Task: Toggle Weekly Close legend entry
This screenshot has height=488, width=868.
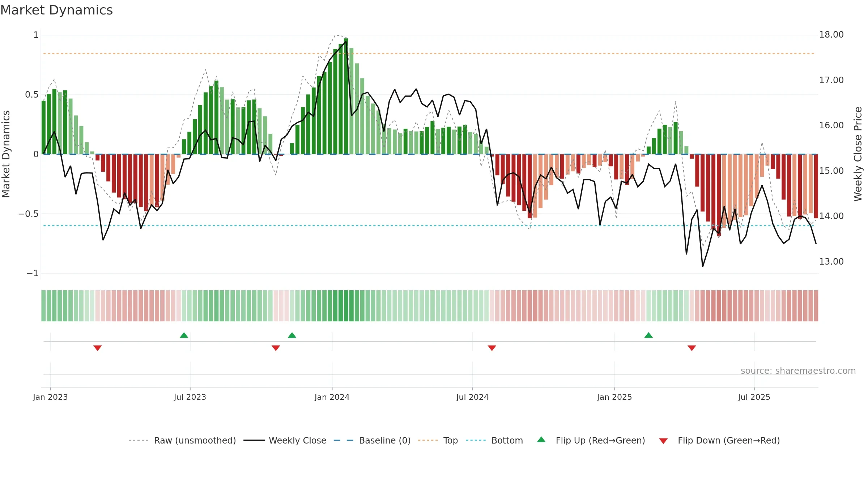Action: click(285, 440)
